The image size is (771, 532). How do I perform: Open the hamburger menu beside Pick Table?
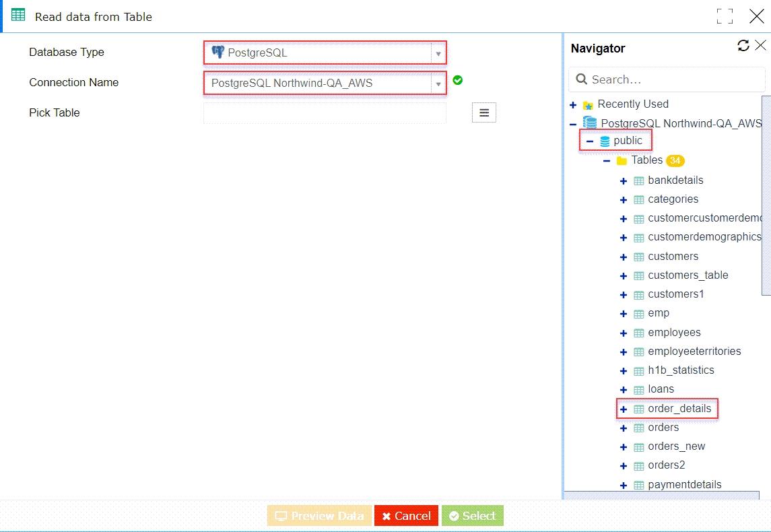[x=483, y=112]
